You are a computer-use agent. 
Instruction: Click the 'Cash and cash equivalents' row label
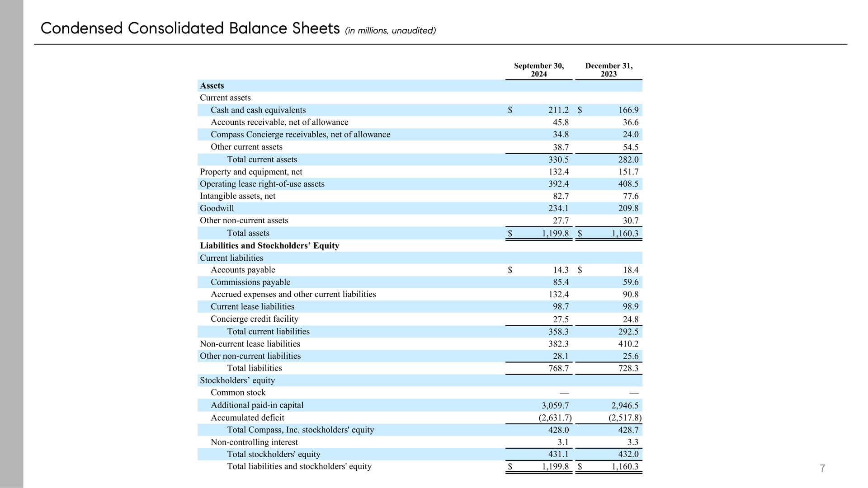click(x=258, y=110)
